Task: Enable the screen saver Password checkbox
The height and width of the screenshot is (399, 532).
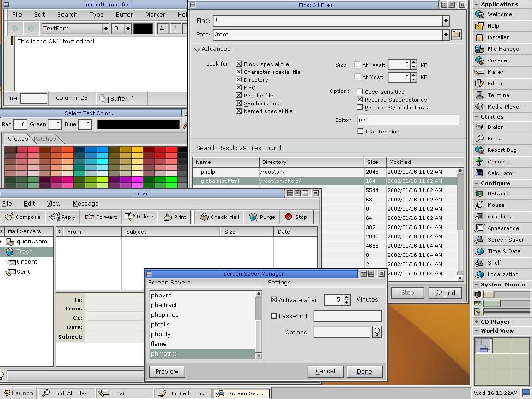Action: coord(274,316)
